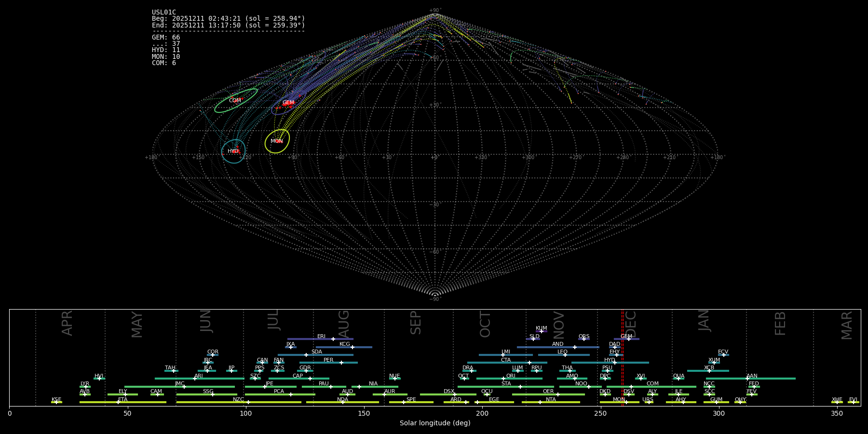868x434 pixels.
Task: Click the ETA shower bar label
Action: [123, 400]
